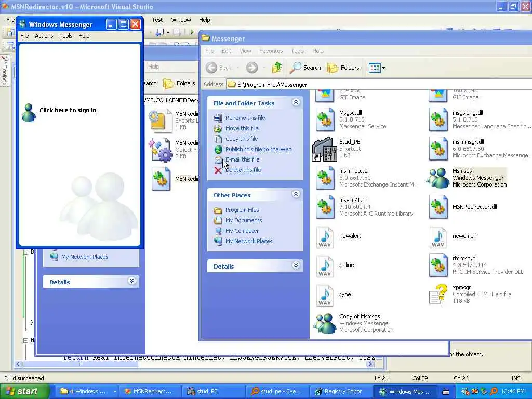Click My Network Places in background Explorer window
The height and width of the screenshot is (399, 532).
pyautogui.click(x=85, y=257)
